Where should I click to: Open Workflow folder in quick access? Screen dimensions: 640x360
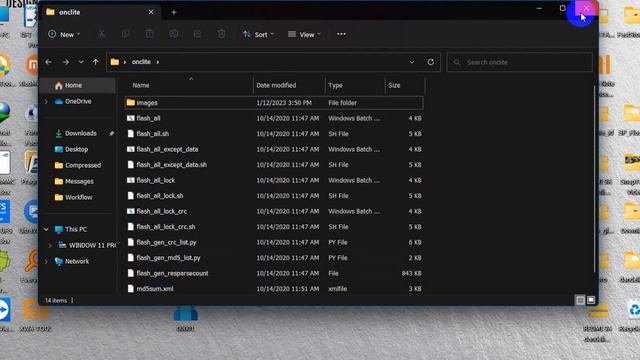coord(78,197)
